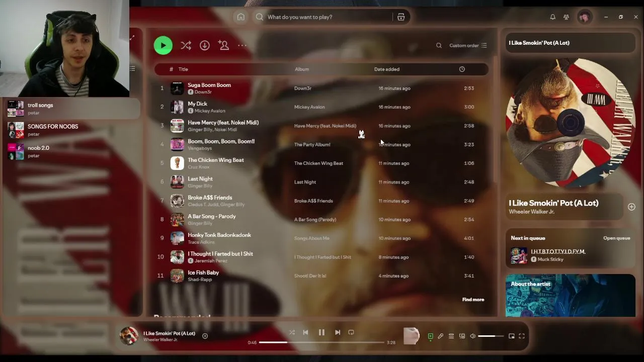Screen dimensions: 644x362
Task: Skip to next track
Action: pyautogui.click(x=338, y=332)
